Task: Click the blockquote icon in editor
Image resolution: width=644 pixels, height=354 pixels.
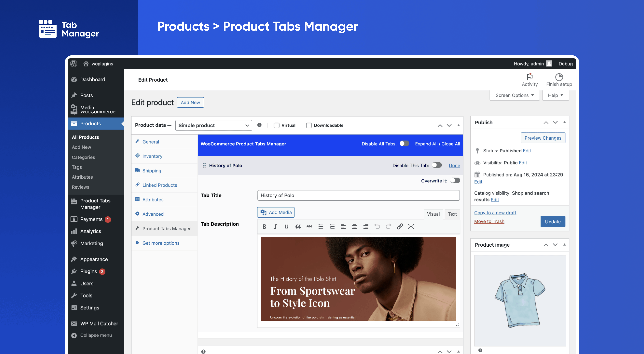Action: coord(298,227)
